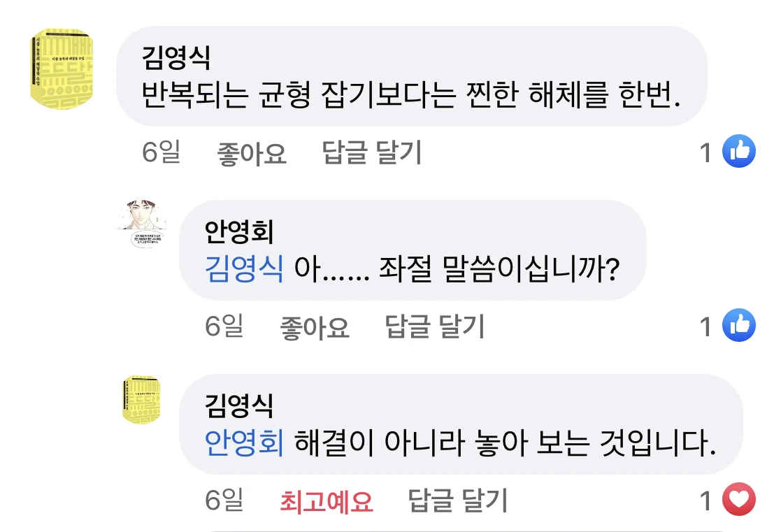Open the blue 안영회 mention in the last reply
The height and width of the screenshot is (532, 781).
click(x=244, y=443)
